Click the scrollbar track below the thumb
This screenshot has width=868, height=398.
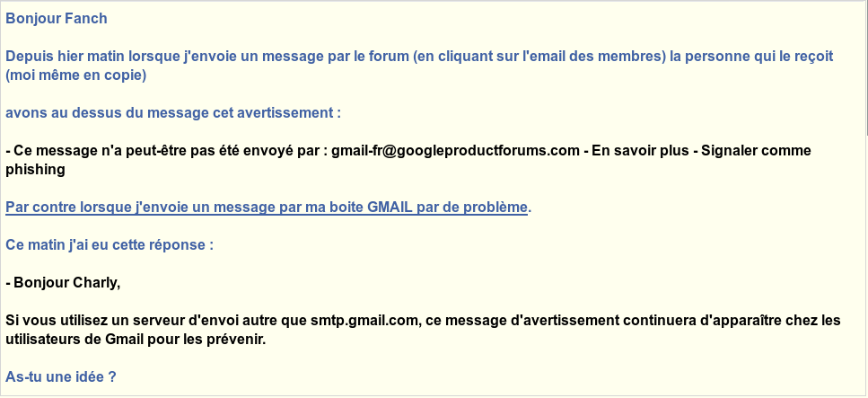[x=866, y=266]
